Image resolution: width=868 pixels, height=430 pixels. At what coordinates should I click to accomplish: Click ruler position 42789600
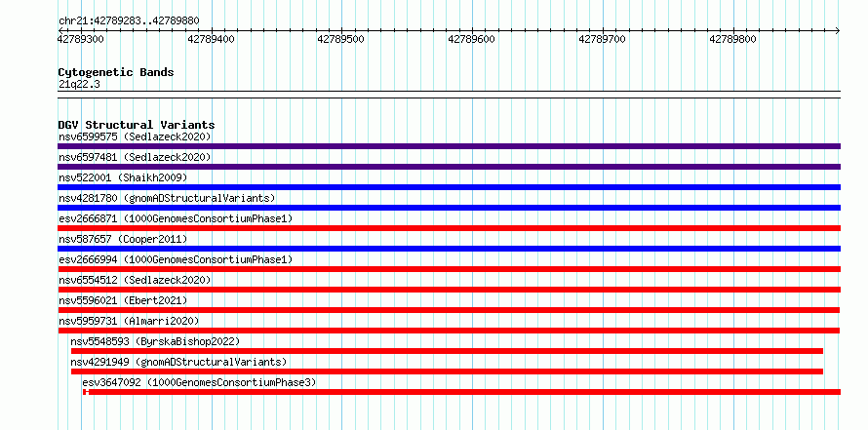(472, 39)
